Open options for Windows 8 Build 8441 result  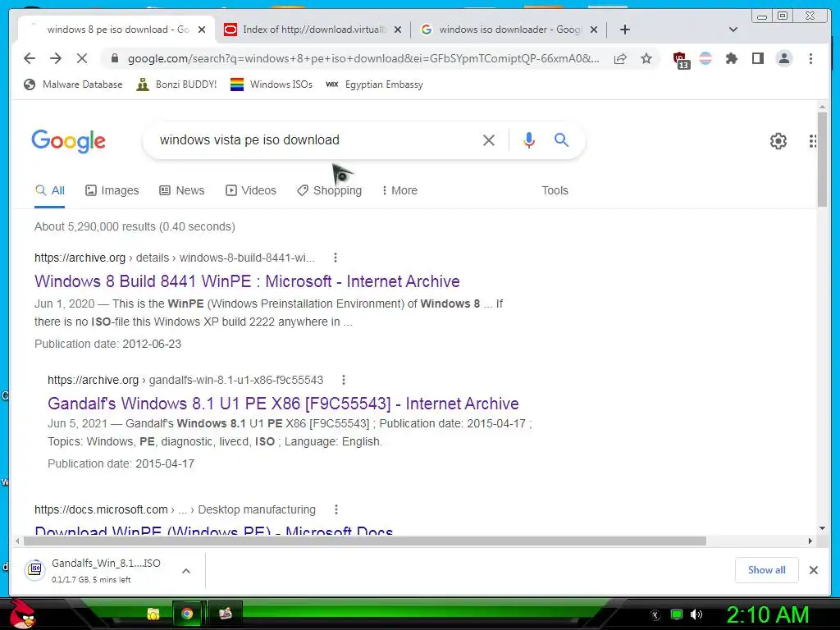(x=336, y=258)
